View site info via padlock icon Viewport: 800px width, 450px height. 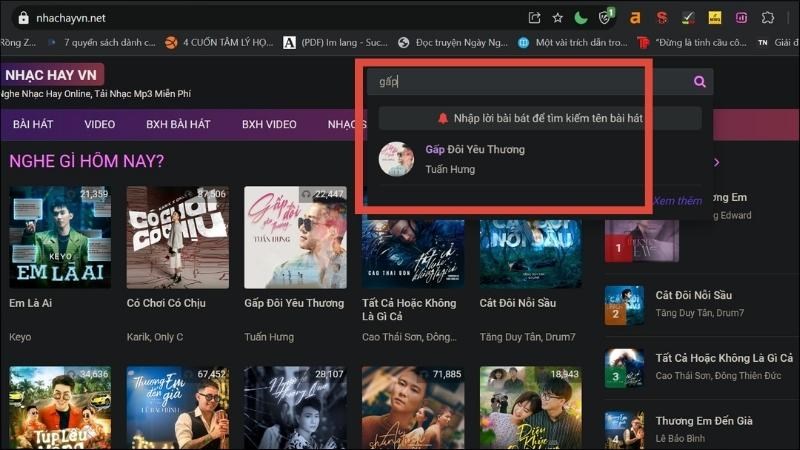[x=23, y=17]
